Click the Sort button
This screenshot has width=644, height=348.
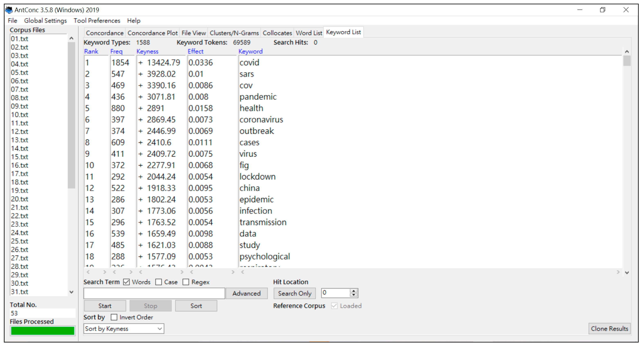[196, 306]
